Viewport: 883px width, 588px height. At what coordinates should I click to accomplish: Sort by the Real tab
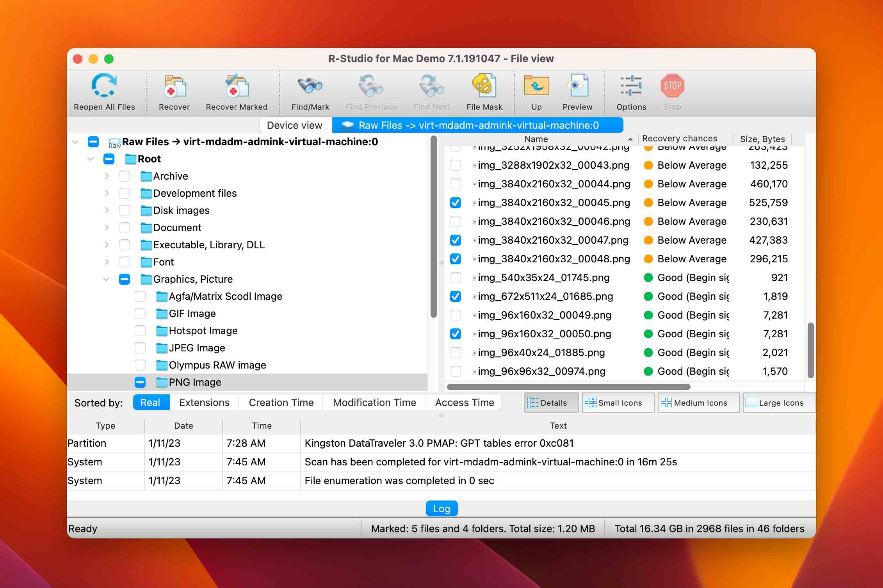[151, 403]
